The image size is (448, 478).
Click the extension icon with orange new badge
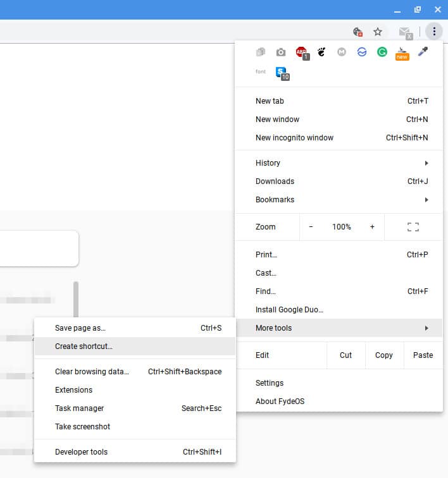click(x=402, y=54)
